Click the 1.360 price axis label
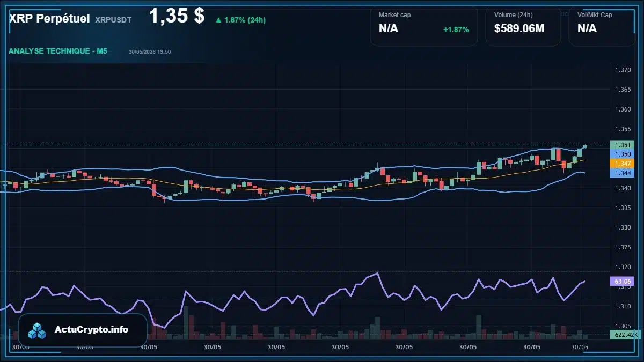644x362 pixels. (623, 109)
